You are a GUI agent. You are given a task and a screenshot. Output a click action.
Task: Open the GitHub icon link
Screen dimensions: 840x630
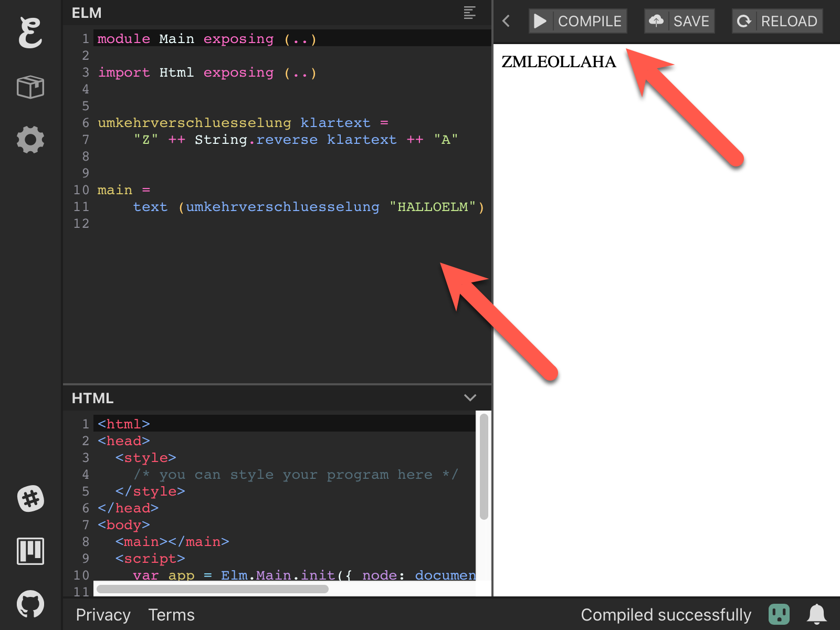point(30,604)
